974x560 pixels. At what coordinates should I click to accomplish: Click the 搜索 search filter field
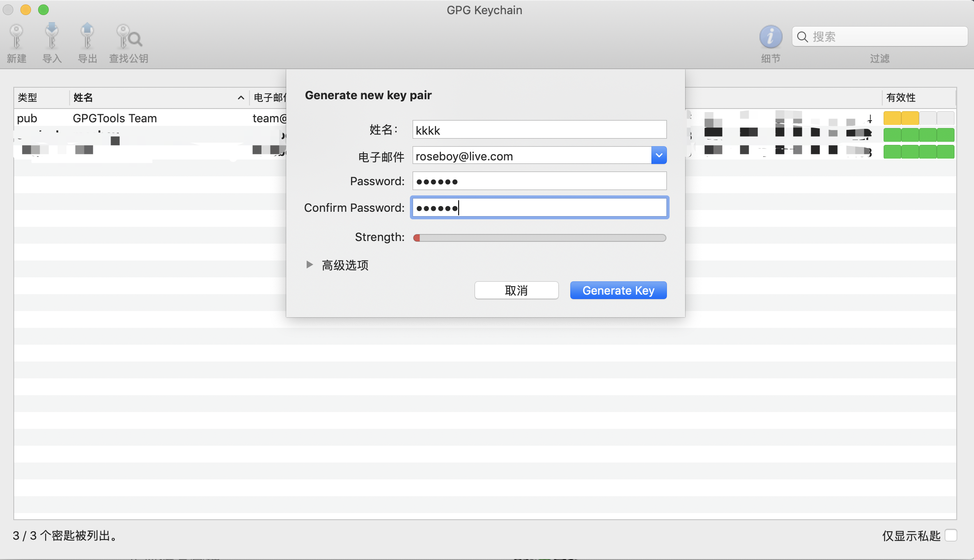pos(880,37)
